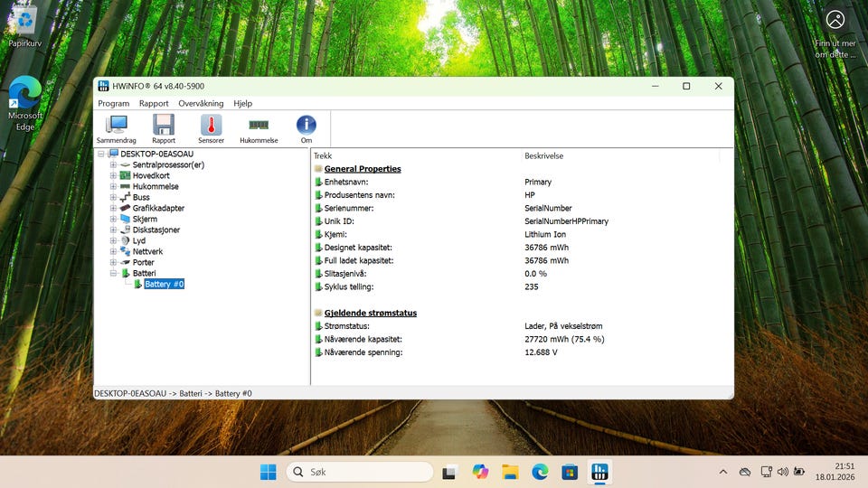
Task: Expand the Sentralprosessor(er) tree node
Action: 113,165
